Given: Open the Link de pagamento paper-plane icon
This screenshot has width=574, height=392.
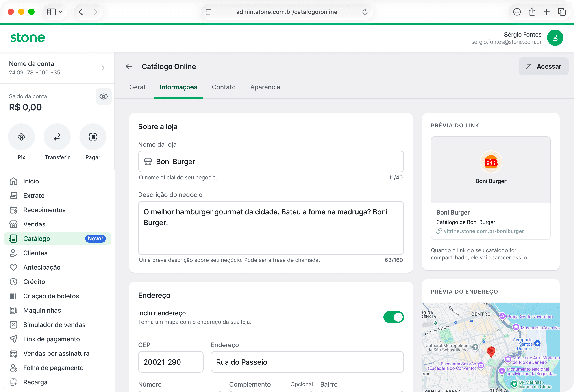Looking at the screenshot, I should 13,339.
